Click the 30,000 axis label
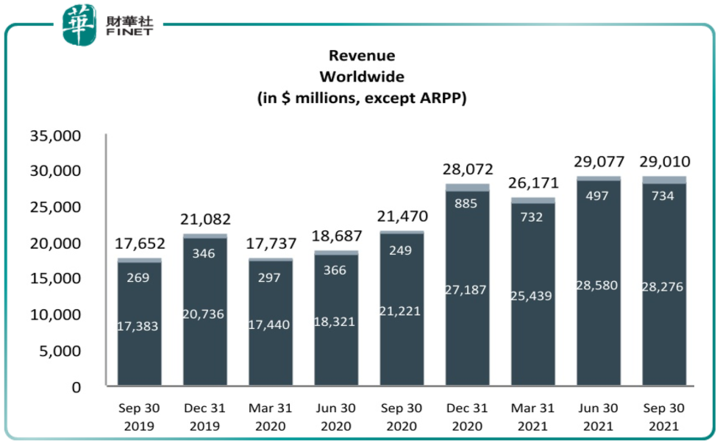Screen dimensions: 720x446 click(x=55, y=171)
